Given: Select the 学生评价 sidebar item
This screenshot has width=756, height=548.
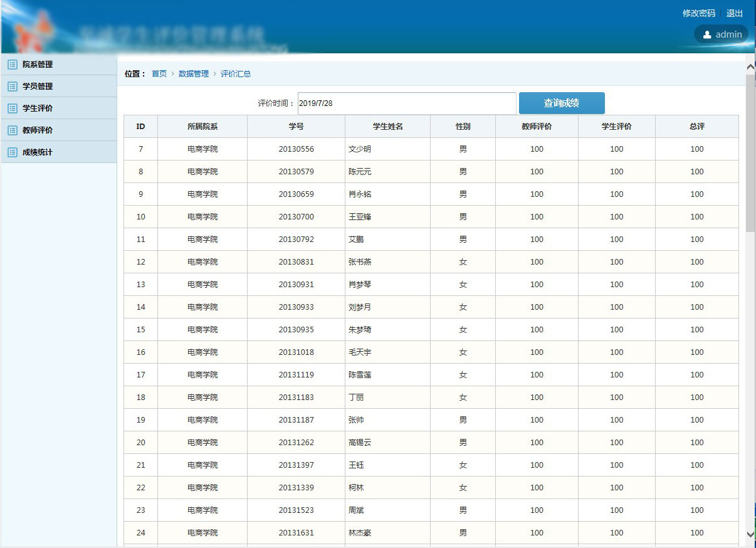Looking at the screenshot, I should (x=38, y=108).
